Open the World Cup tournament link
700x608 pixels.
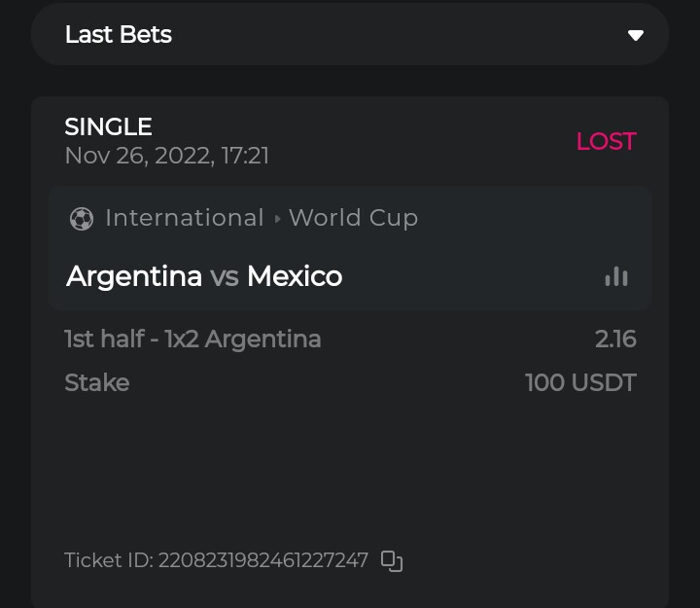click(353, 218)
